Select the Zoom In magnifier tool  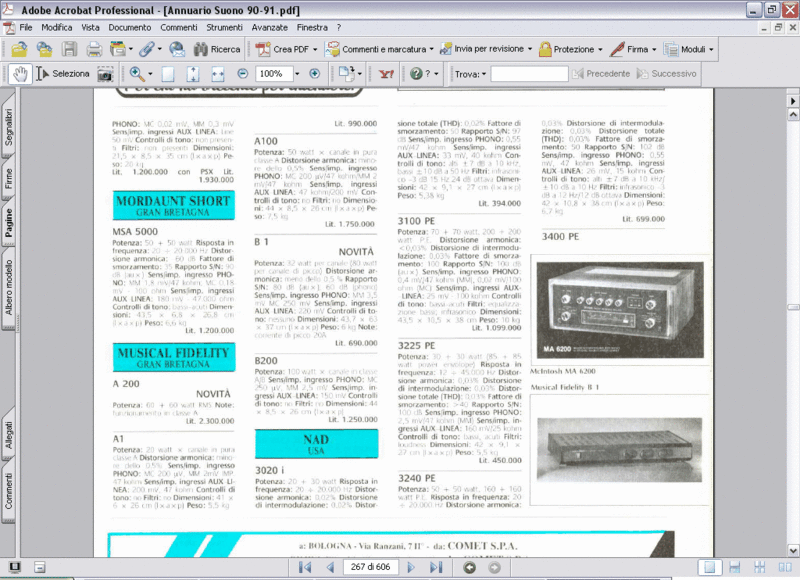tap(137, 74)
